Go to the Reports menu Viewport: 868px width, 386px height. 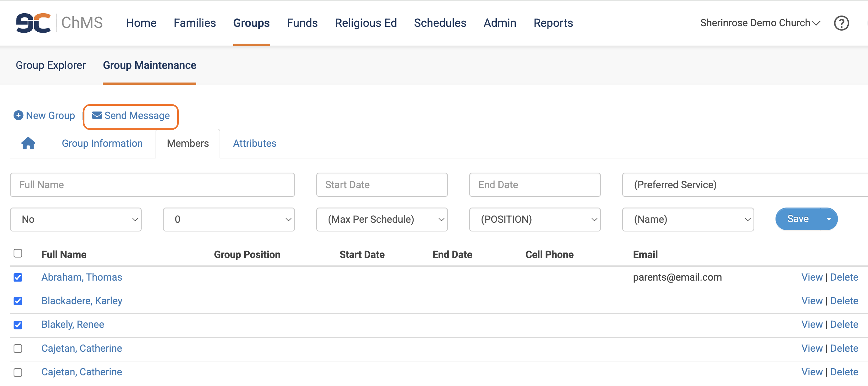tap(553, 23)
